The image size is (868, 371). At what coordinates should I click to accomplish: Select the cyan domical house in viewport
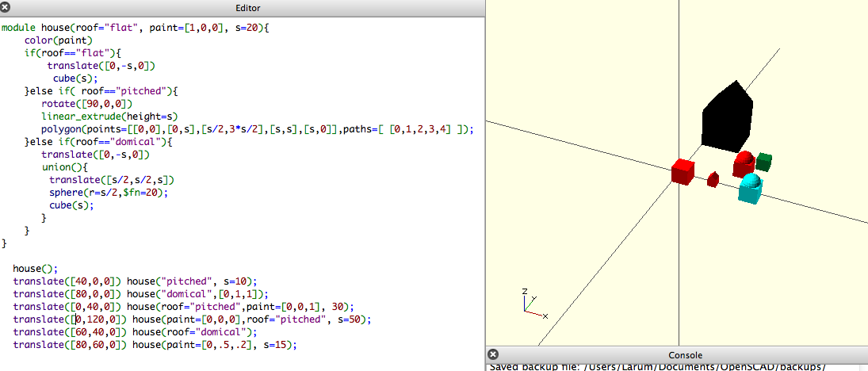click(751, 188)
